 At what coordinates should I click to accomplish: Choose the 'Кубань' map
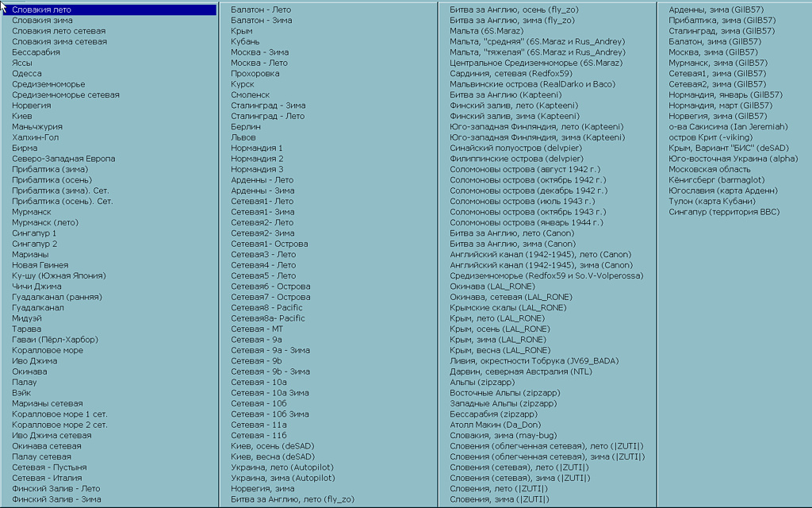246,41
